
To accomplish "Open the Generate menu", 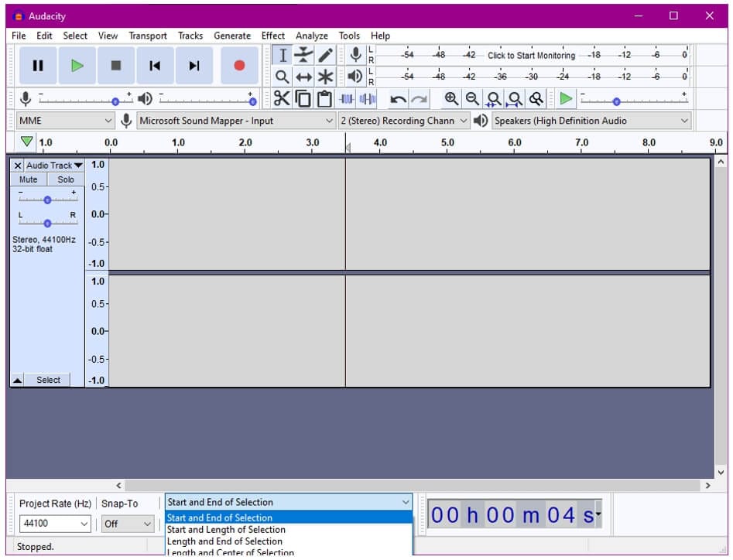I will pyautogui.click(x=232, y=36).
